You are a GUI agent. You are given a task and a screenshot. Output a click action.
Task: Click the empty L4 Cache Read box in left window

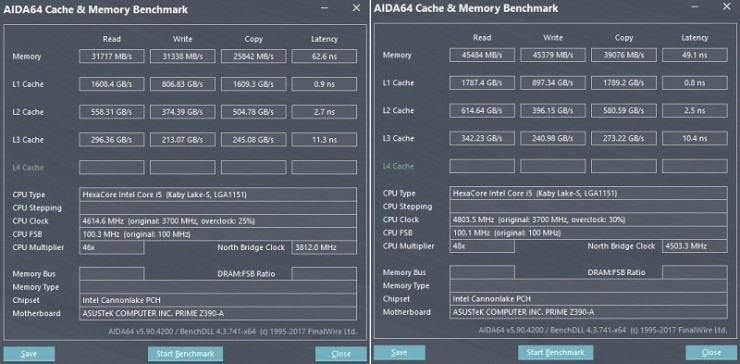[x=112, y=167]
